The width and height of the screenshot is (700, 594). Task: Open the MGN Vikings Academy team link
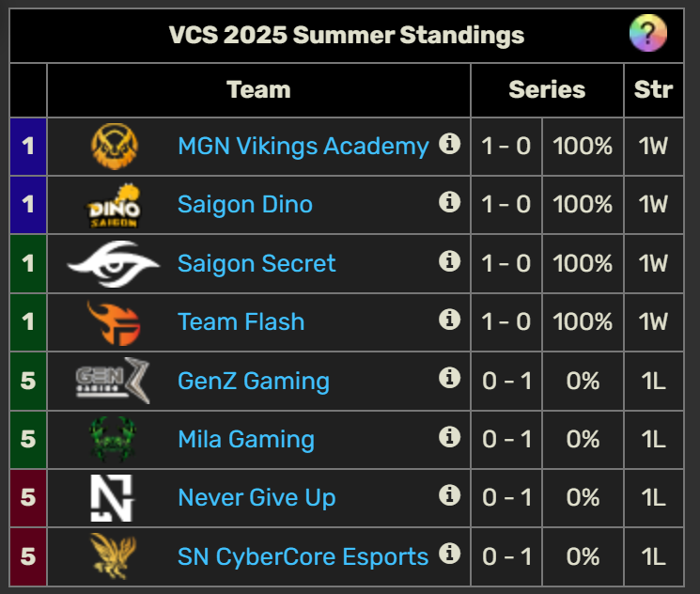click(303, 147)
